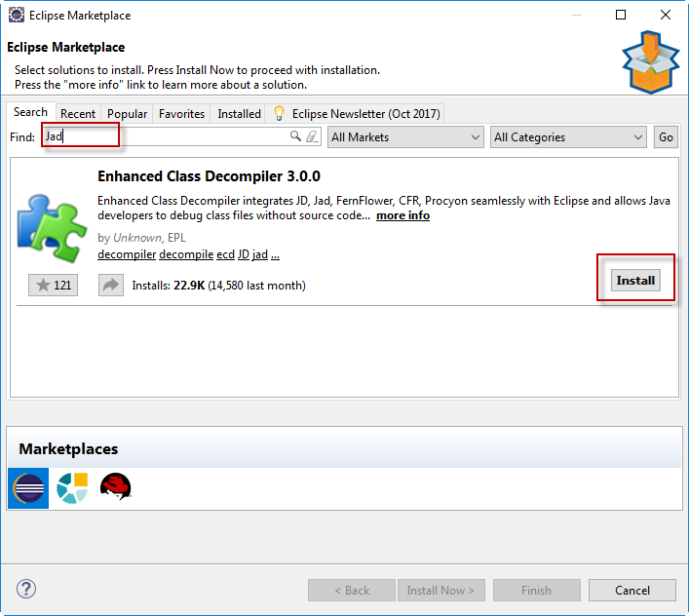Click the search magnifier icon in Find field
The width and height of the screenshot is (689, 616).
pyautogui.click(x=296, y=137)
